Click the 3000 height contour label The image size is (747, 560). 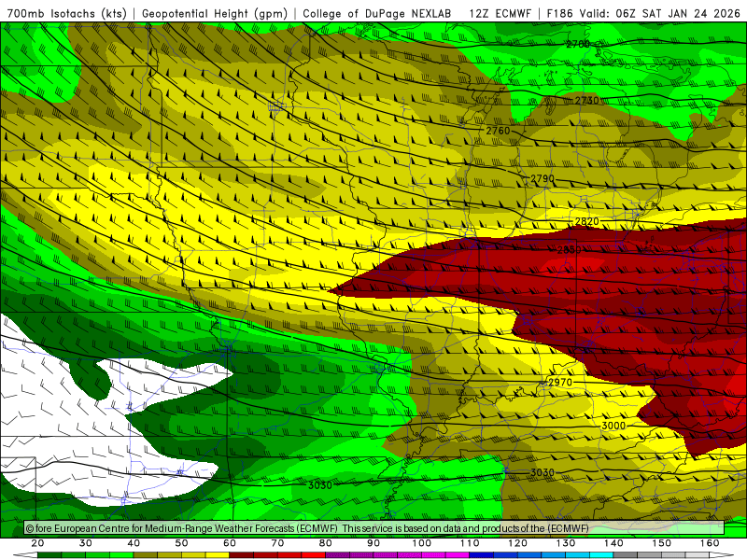[x=613, y=426]
